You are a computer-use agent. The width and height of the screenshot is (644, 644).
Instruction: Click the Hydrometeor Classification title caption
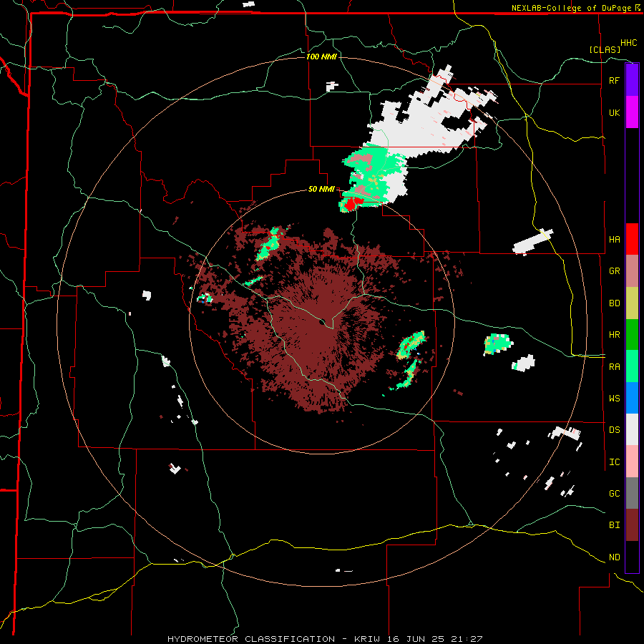(x=325, y=639)
